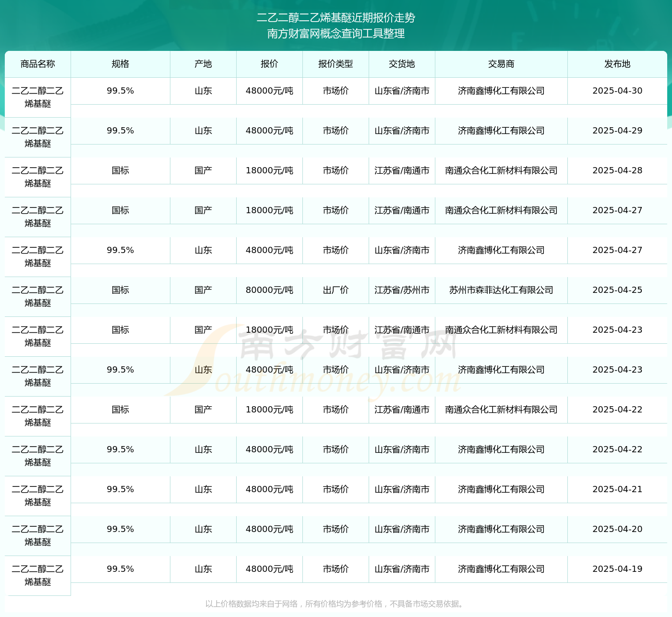The image size is (672, 617).
Task: Click the 江苏省/苏州市 delivery cell
Action: pyautogui.click(x=402, y=290)
